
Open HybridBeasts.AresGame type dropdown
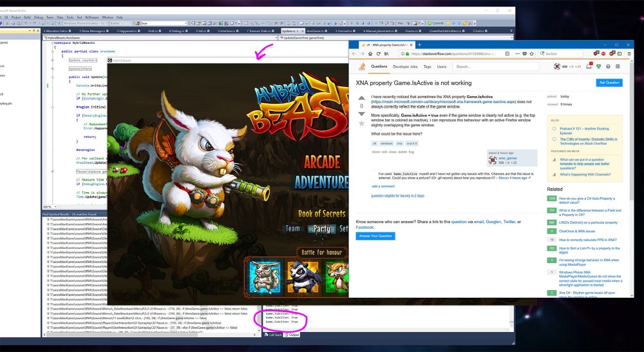pos(160,37)
